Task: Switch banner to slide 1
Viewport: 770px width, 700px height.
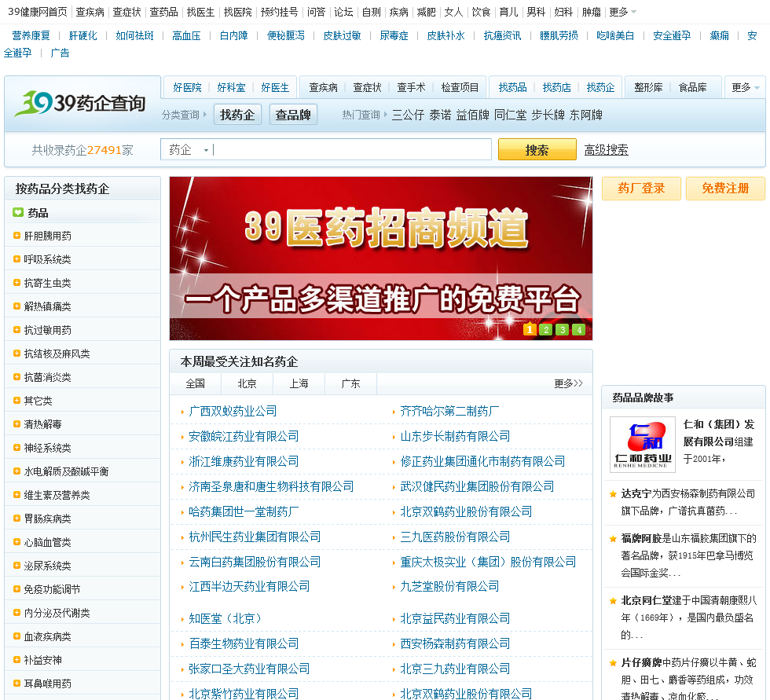Action: pyautogui.click(x=530, y=329)
